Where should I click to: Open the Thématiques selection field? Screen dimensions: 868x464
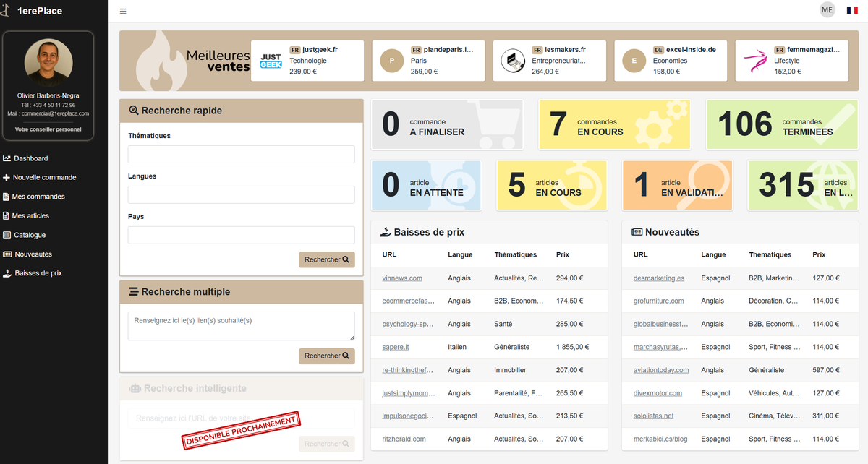tap(242, 154)
